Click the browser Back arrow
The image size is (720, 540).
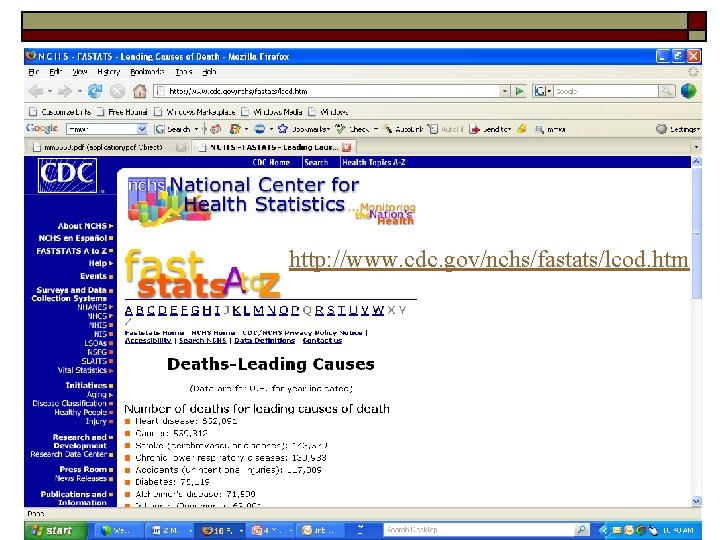point(35,91)
